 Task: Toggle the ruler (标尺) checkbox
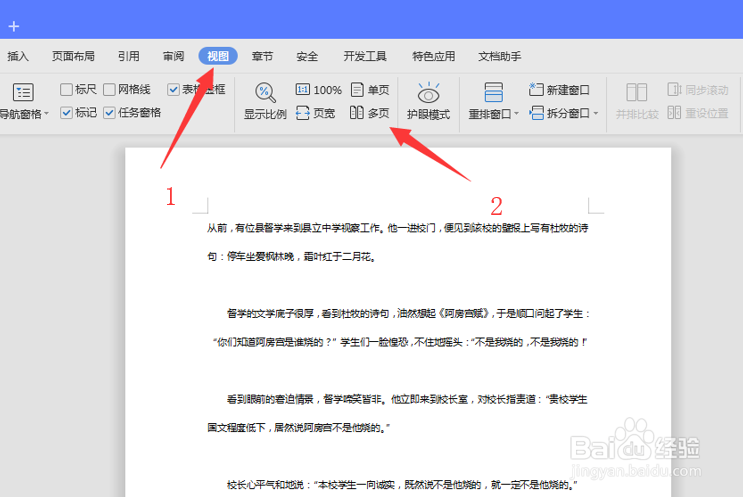66,90
